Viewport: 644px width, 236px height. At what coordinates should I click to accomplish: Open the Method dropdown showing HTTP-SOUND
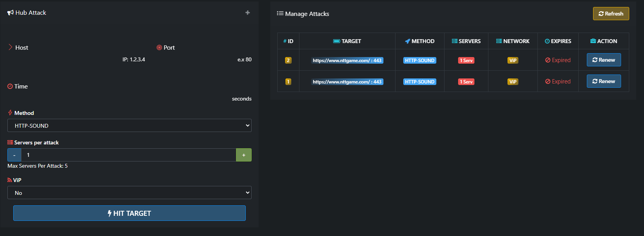129,125
